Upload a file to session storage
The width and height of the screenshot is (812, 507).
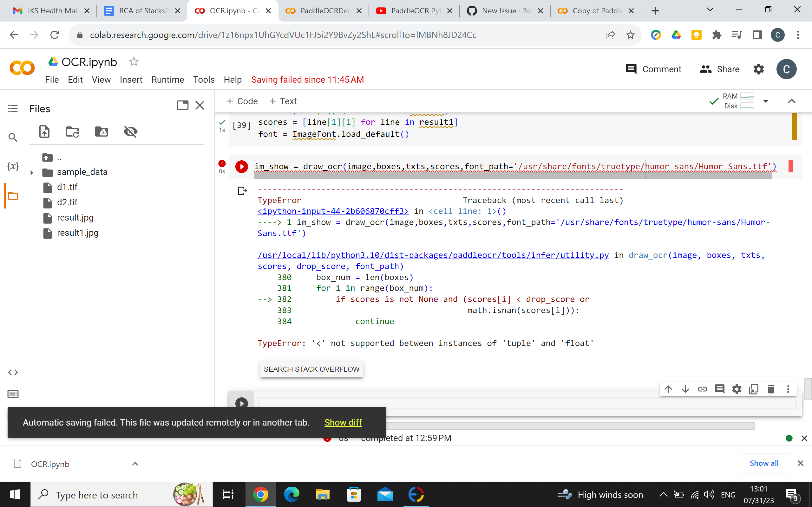[x=44, y=132]
